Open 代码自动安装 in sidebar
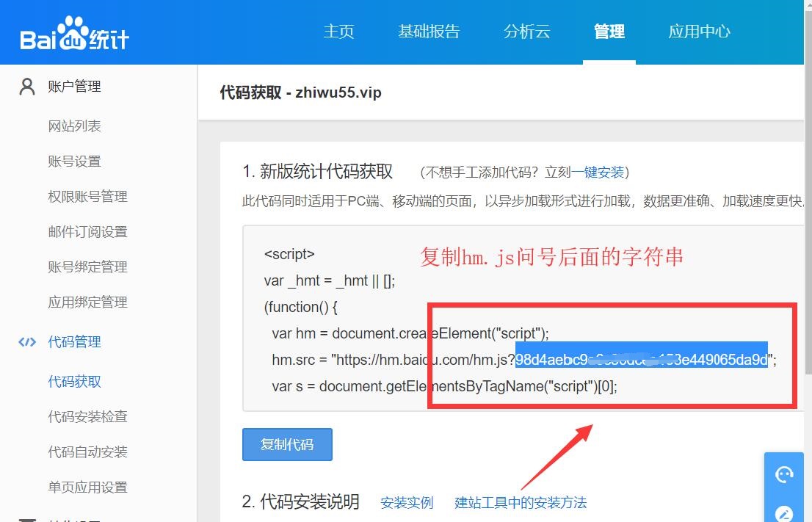 click(87, 452)
